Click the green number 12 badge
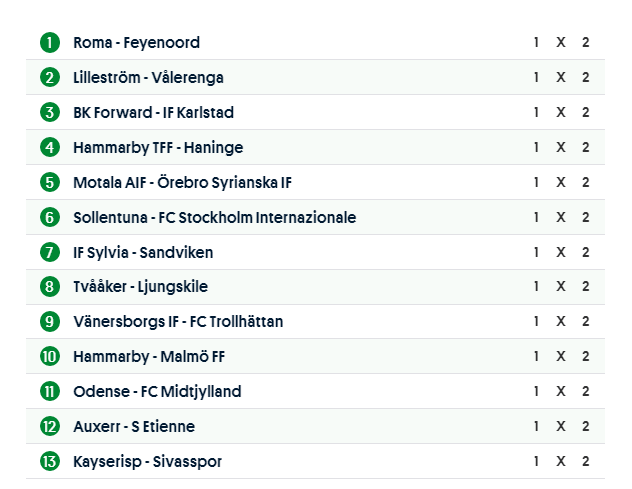 click(50, 426)
